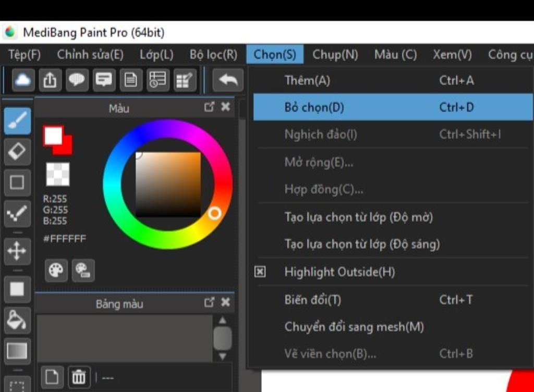The width and height of the screenshot is (534, 392).
Task: Choose Tạo lựa chọn từ lớp (Độ mờ)
Action: coord(393,217)
